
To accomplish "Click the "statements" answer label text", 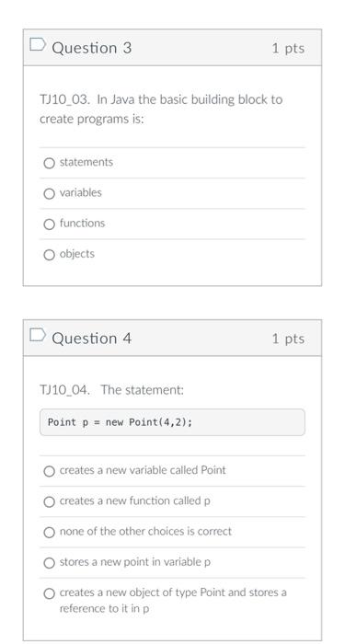I will (86, 162).
